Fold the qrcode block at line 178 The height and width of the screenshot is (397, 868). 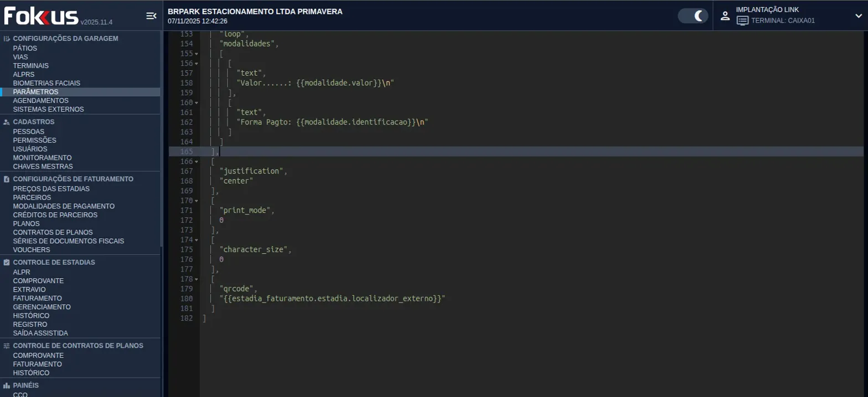[x=196, y=280]
